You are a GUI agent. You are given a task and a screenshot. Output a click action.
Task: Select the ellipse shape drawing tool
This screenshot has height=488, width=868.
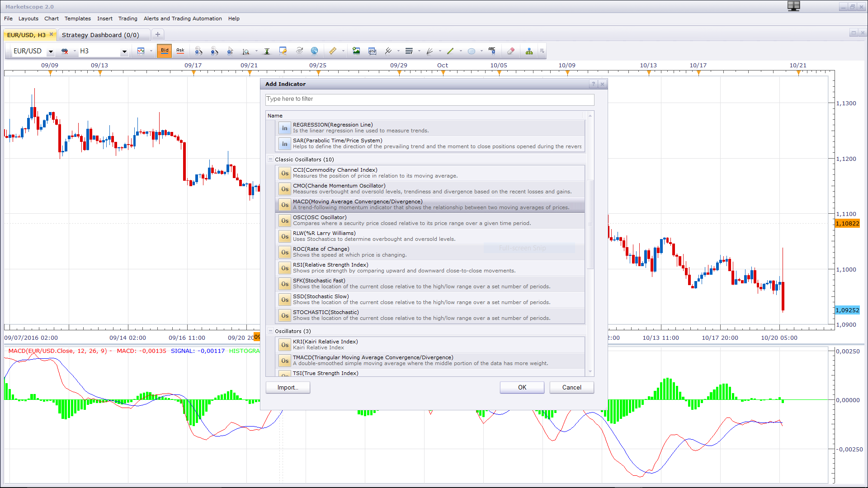472,51
